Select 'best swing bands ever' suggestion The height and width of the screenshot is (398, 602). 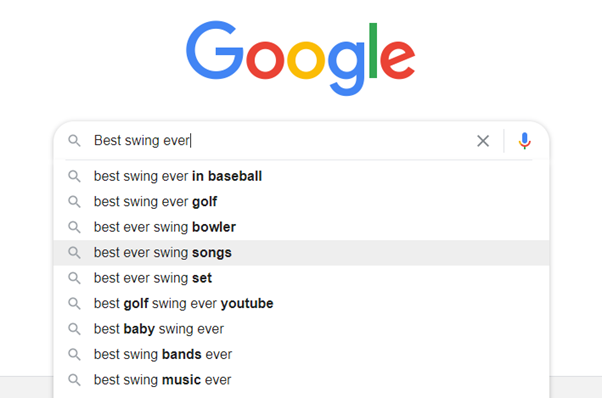pos(301,354)
